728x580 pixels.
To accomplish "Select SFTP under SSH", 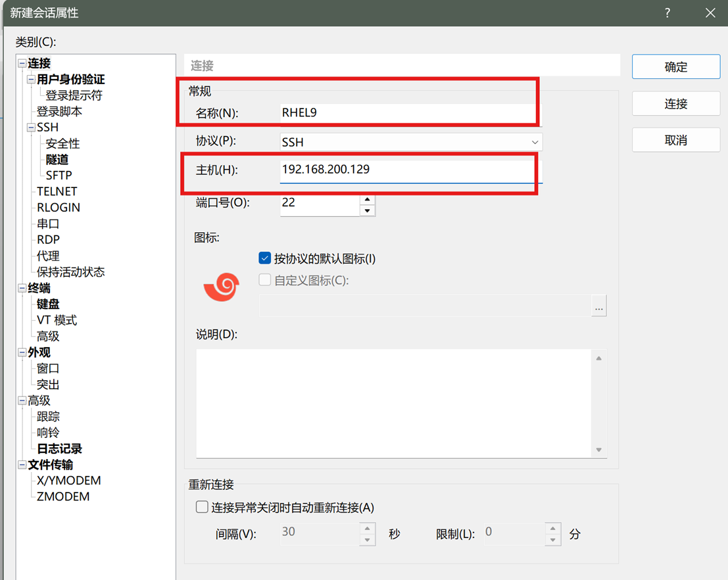I will (59, 176).
